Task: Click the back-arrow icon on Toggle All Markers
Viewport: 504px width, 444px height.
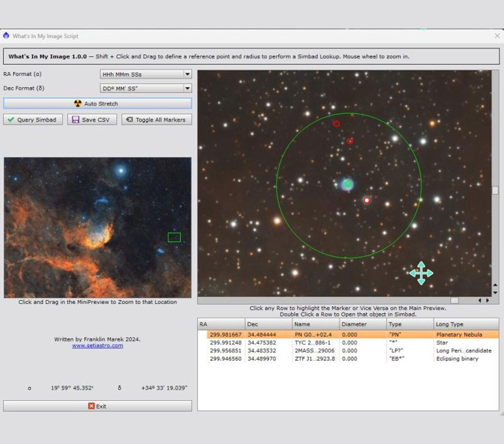Action: [129, 119]
